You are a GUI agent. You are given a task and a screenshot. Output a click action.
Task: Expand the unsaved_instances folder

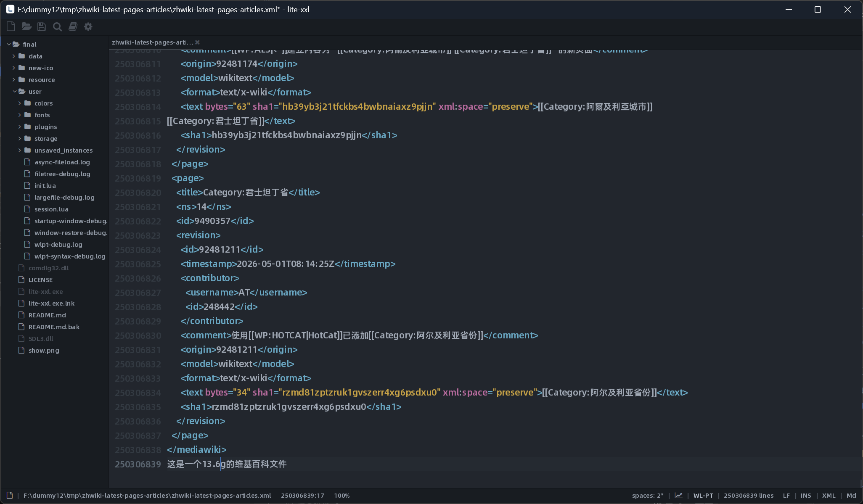click(x=20, y=150)
